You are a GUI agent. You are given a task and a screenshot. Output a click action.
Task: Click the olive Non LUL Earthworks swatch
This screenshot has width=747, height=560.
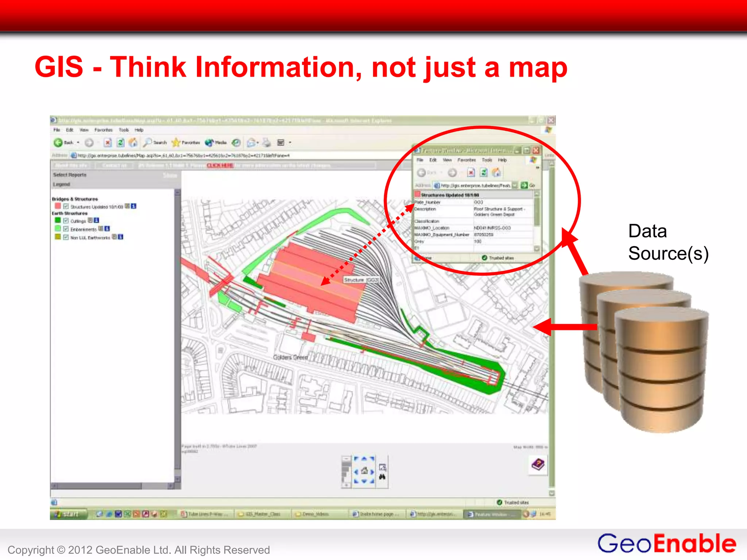(58, 237)
